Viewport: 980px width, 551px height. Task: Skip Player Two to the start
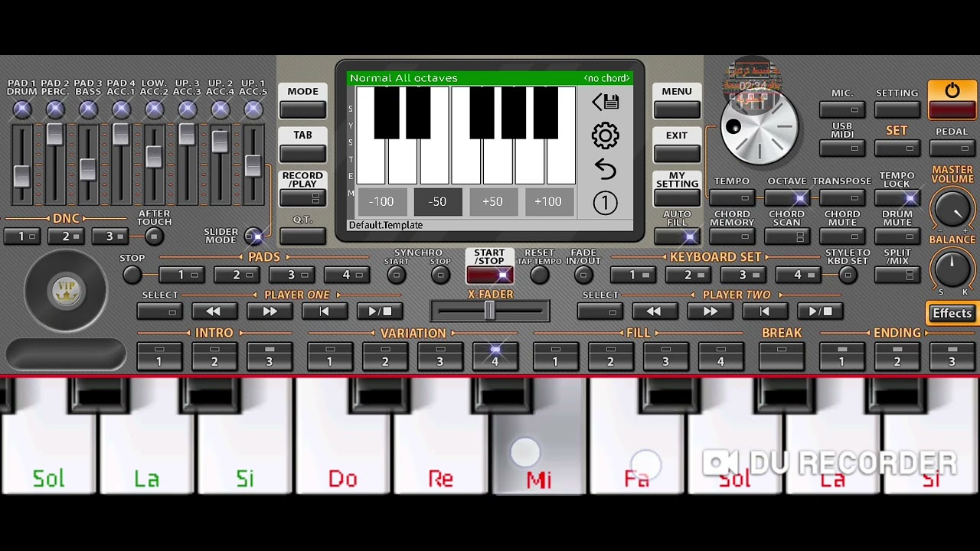765,311
